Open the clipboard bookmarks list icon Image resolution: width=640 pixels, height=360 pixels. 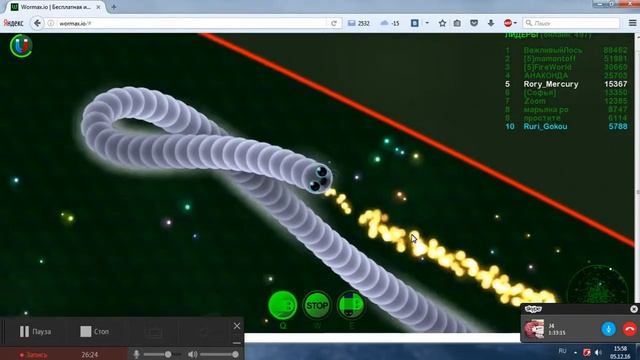[457, 23]
